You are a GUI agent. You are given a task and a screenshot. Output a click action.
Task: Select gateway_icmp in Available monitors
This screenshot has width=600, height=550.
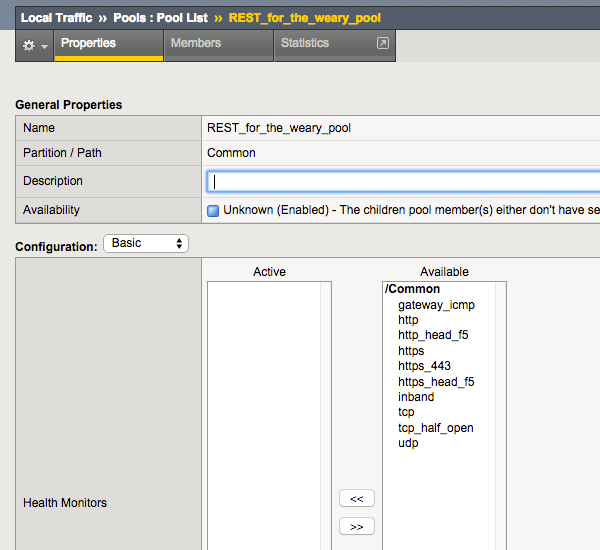(435, 305)
